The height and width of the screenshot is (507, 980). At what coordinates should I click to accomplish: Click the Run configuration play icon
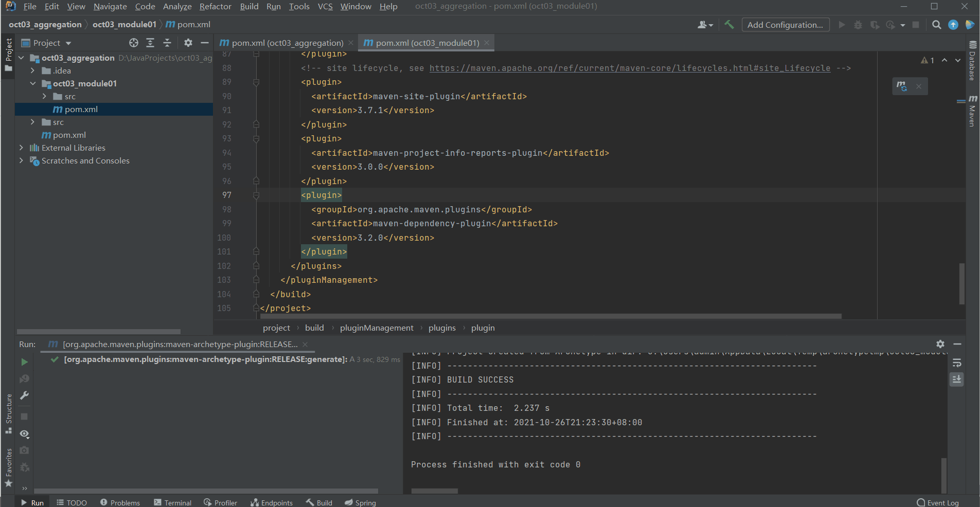click(x=842, y=25)
